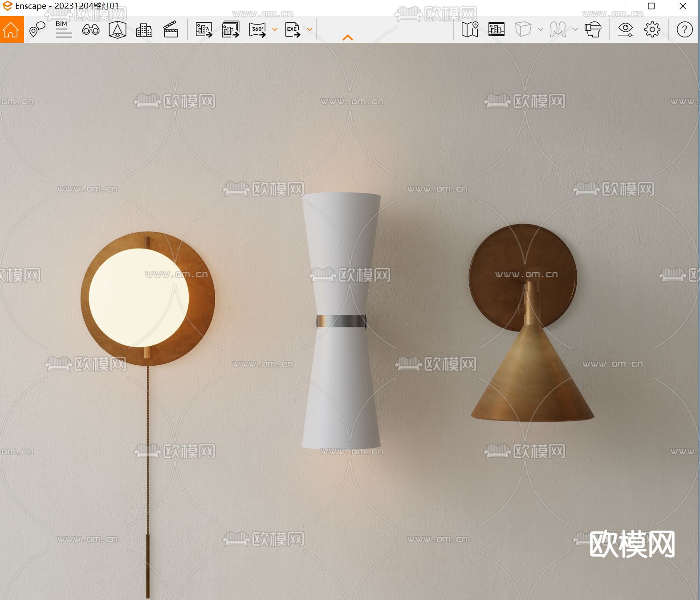The width and height of the screenshot is (700, 600).
Task: Enable Virtual Reality headset mode
Action: pyautogui.click(x=593, y=30)
